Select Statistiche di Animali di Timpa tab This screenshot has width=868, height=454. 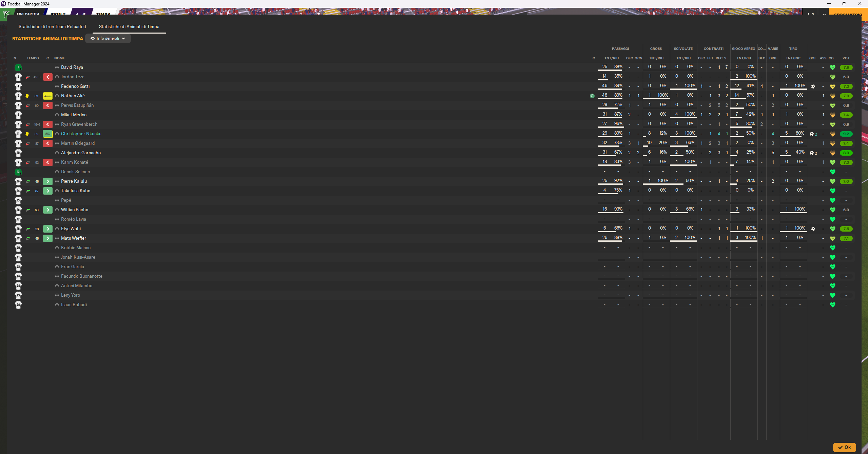pyautogui.click(x=129, y=26)
